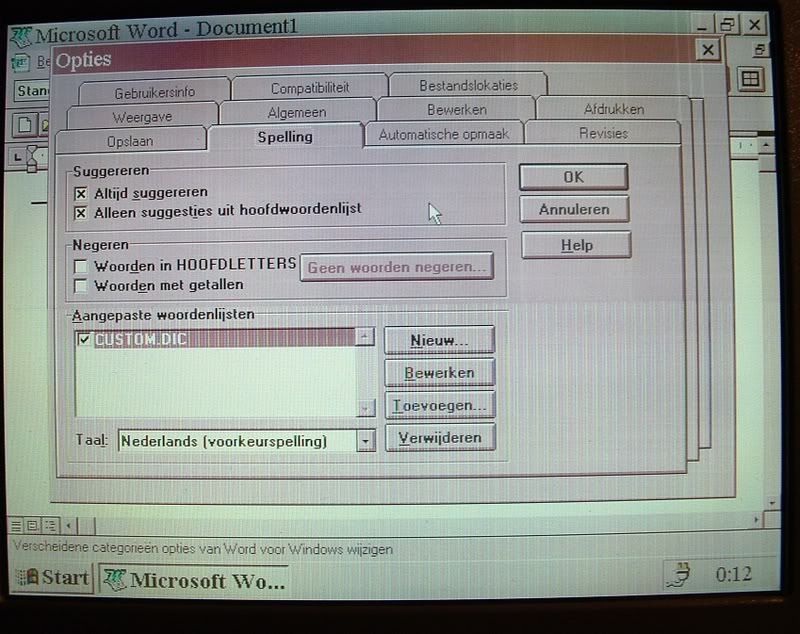
Task: Open the style dropdown starting with Stan
Action: tap(32, 91)
